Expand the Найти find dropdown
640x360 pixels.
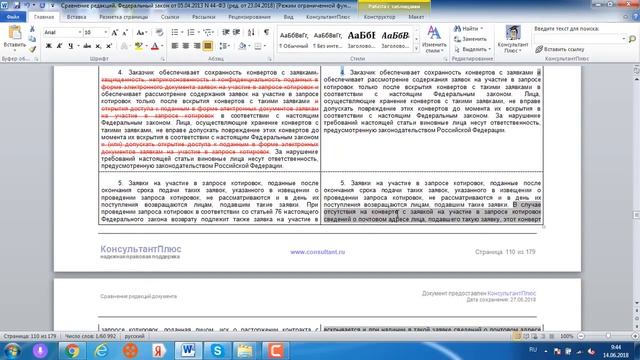(482, 29)
